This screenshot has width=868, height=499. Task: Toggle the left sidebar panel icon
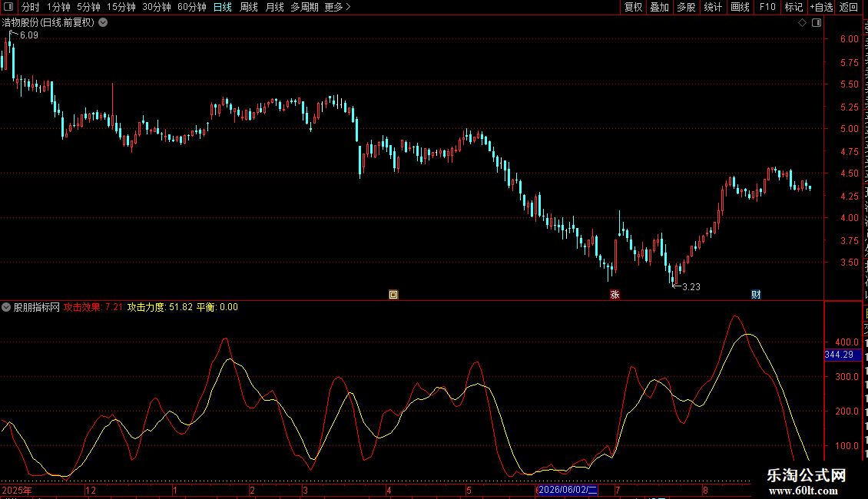coord(8,7)
